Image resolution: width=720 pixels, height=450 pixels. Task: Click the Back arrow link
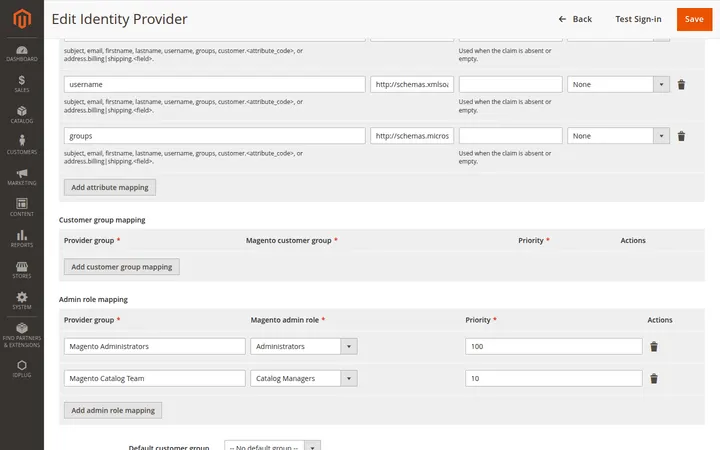pyautogui.click(x=575, y=19)
